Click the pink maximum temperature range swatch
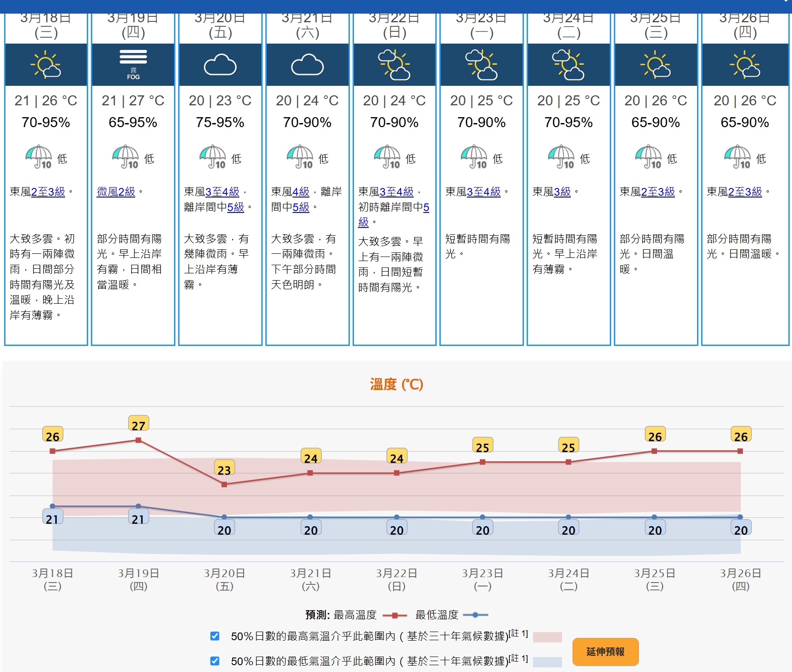This screenshot has width=792, height=672. [x=547, y=637]
